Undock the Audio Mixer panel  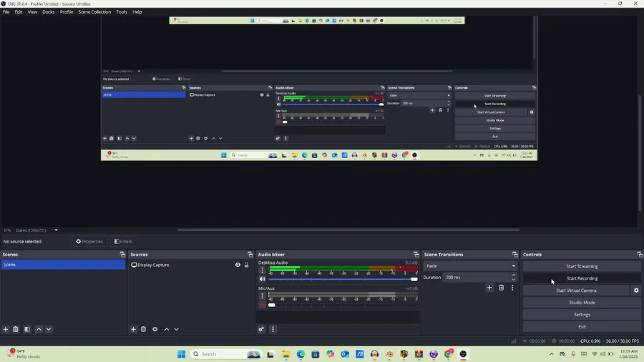pyautogui.click(x=416, y=255)
